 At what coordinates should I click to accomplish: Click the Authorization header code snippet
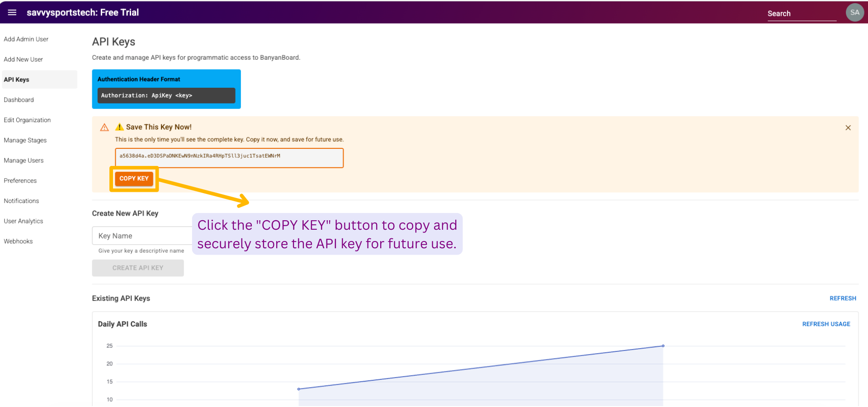coord(166,96)
